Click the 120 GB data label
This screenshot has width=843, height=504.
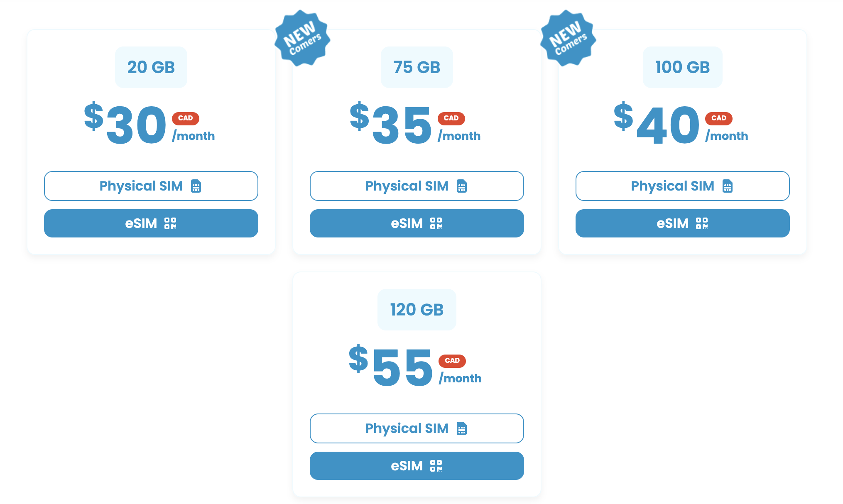pyautogui.click(x=417, y=310)
